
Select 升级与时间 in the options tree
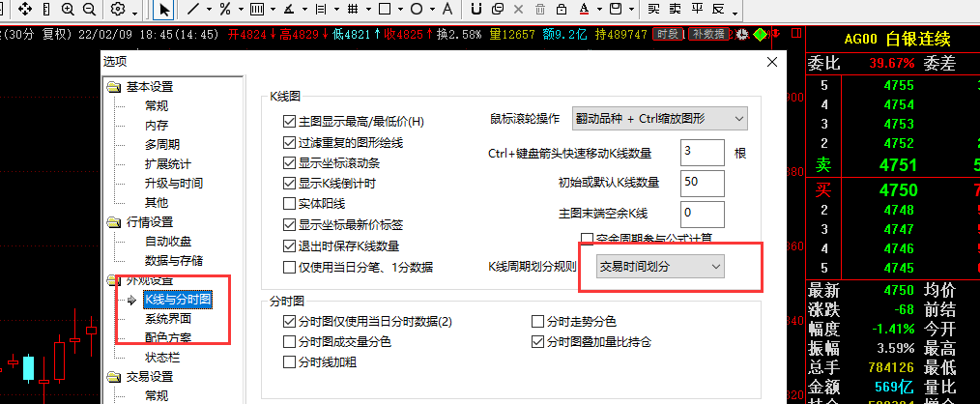click(x=173, y=184)
